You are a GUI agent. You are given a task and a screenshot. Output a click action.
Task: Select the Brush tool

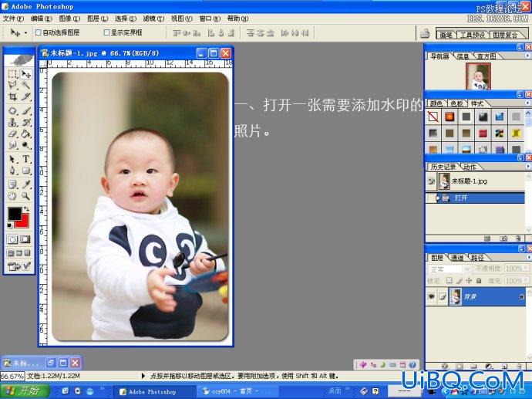(x=25, y=110)
